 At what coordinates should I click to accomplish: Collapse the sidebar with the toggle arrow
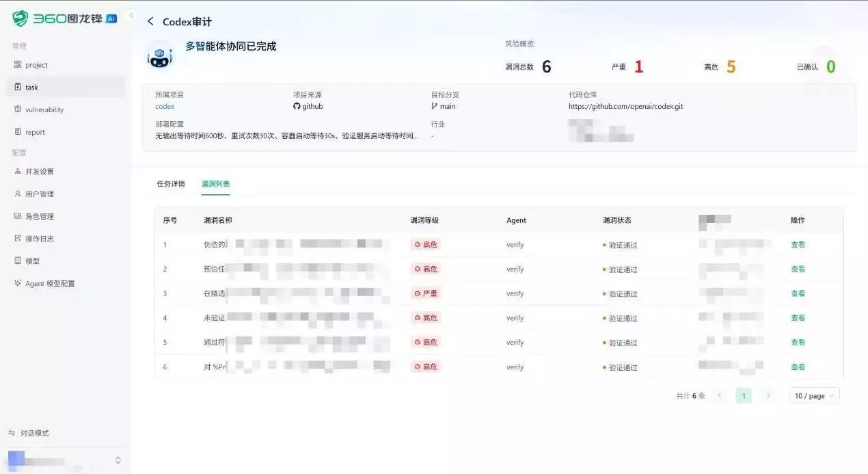(131, 16)
